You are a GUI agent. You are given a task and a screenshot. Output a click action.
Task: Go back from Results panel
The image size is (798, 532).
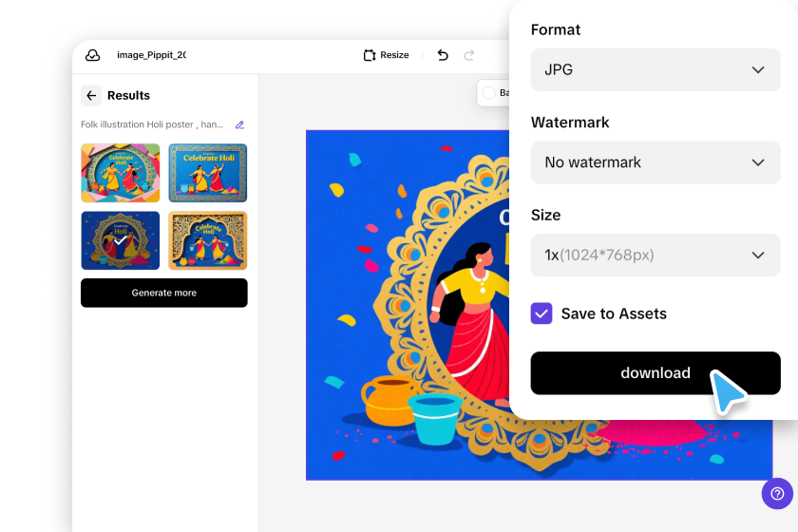pyautogui.click(x=91, y=95)
